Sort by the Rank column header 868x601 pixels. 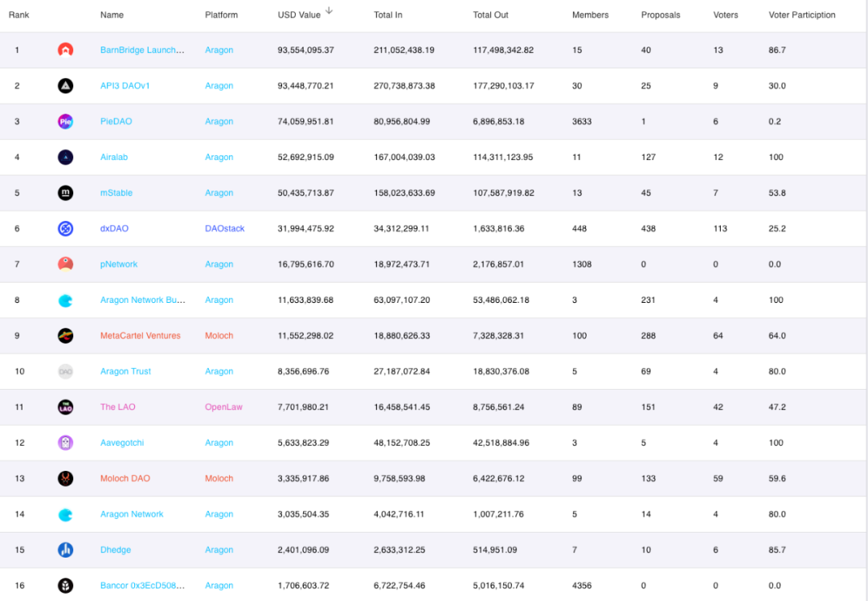click(18, 15)
